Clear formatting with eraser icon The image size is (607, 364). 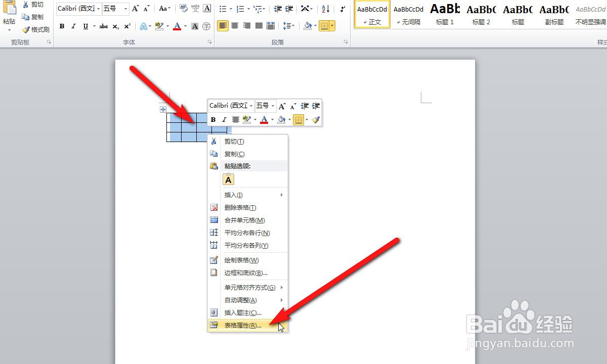(x=183, y=9)
